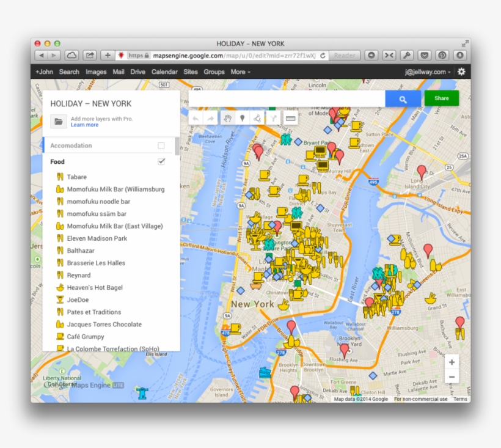Open Safari's share sheet icon

pyautogui.click(x=90, y=55)
